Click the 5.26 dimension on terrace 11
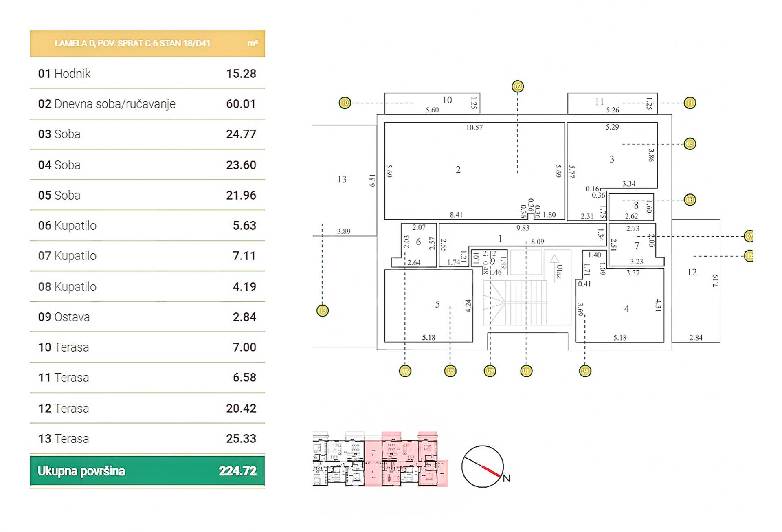Image resolution: width=782 pixels, height=532 pixels. [x=613, y=110]
